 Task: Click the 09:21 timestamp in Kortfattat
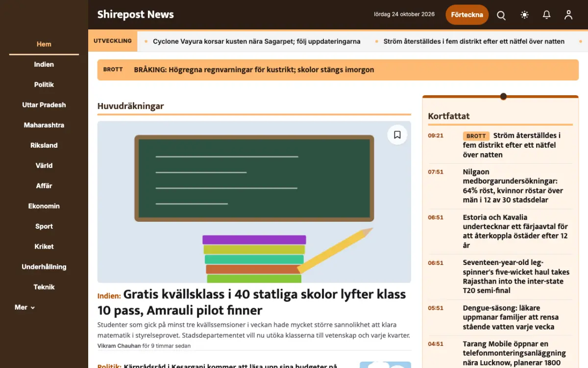436,135
